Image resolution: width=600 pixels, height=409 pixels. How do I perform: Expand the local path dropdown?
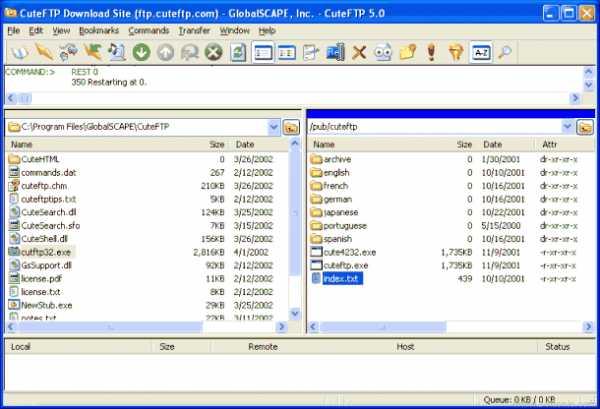click(x=274, y=127)
